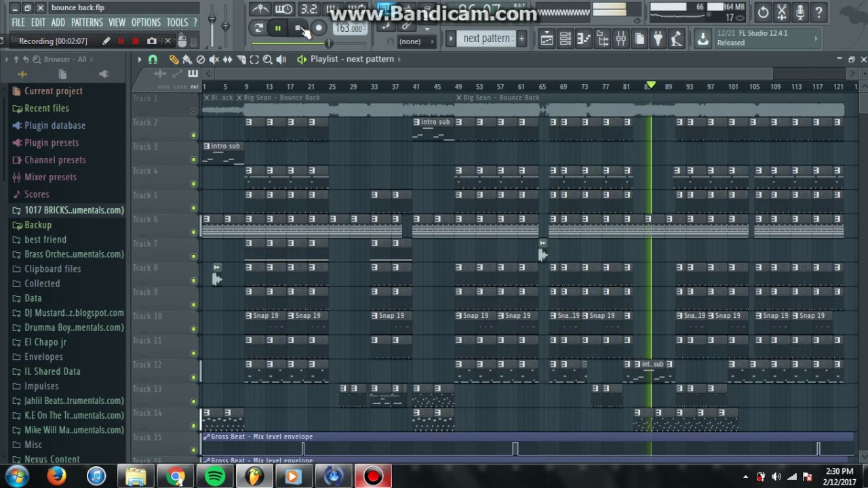The image size is (868, 488).
Task: Open the audio editor scissors icon
Action: click(x=782, y=12)
